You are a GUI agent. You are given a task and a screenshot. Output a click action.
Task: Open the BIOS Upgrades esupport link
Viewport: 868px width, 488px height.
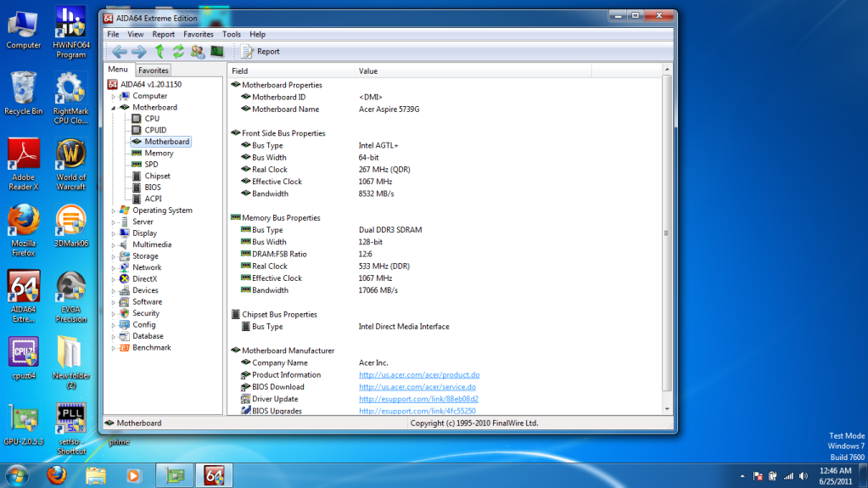[x=417, y=411]
